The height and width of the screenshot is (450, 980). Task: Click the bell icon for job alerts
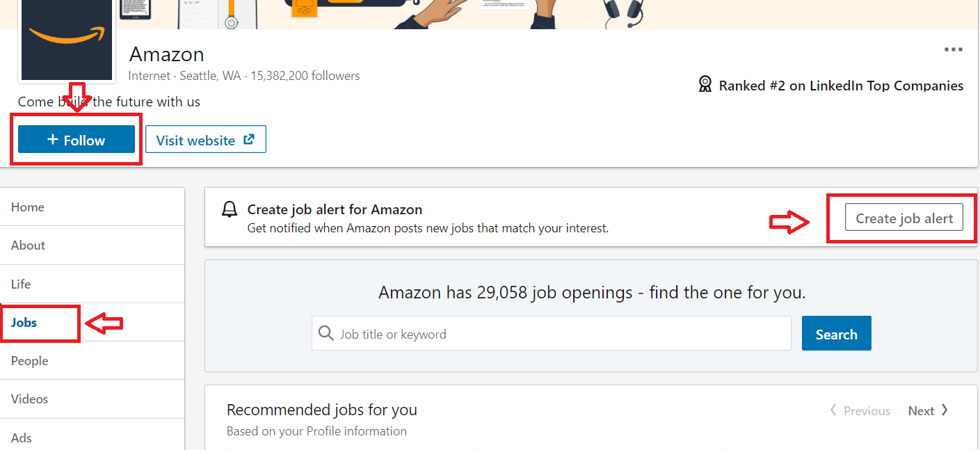coord(230,209)
